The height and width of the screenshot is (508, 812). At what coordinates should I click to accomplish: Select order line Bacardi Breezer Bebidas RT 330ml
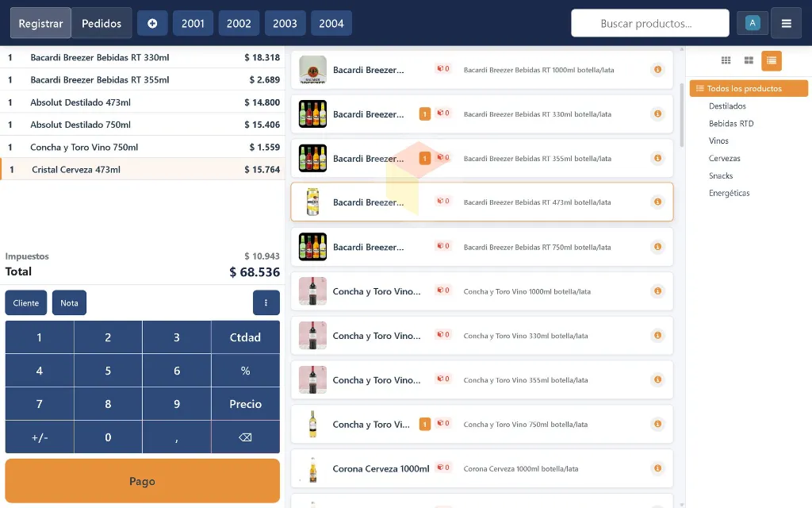click(143, 57)
